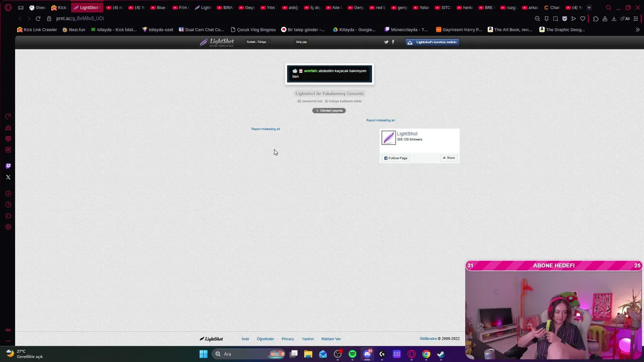Switch to the Film YouTube tab

tap(180, 8)
